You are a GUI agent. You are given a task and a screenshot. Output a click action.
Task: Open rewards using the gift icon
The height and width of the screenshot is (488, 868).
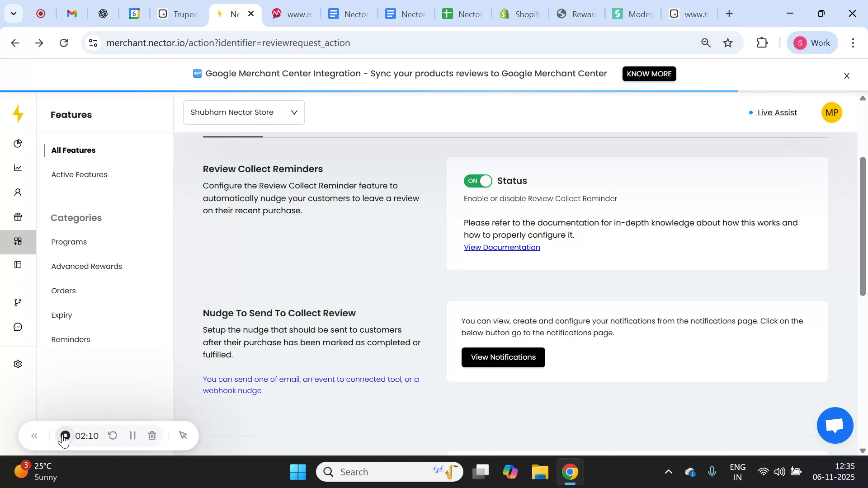click(x=18, y=217)
